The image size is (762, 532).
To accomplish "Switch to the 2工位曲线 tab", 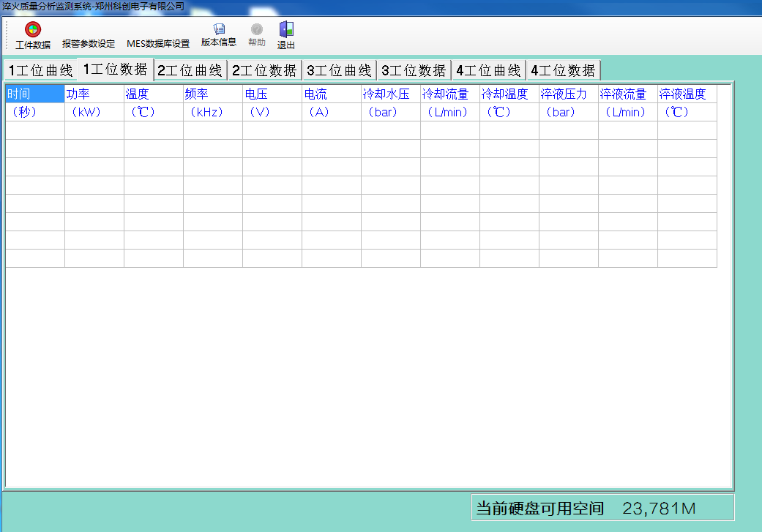I will [190, 71].
